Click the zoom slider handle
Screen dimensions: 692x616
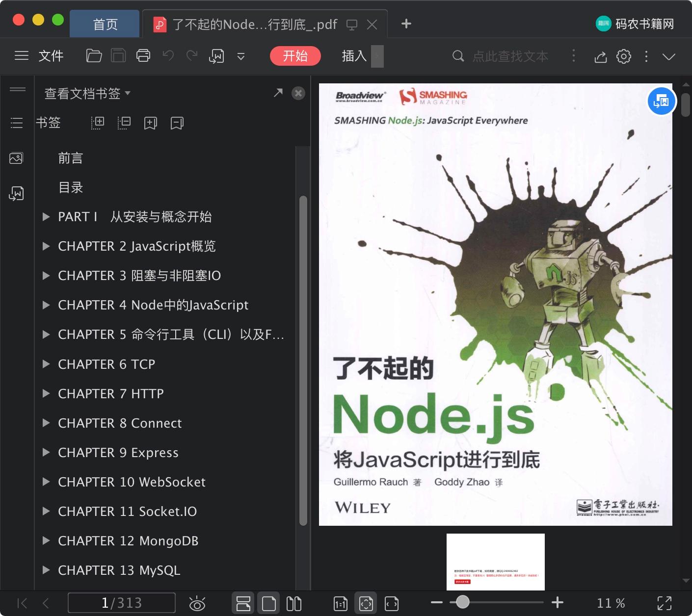[462, 602]
